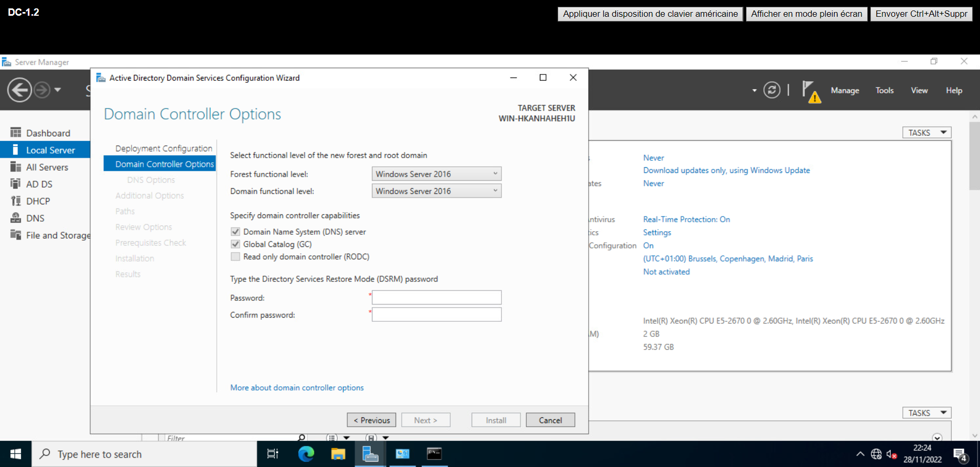Expand the collapse chevron below lower TASKS
980x467 pixels.
[938, 438]
